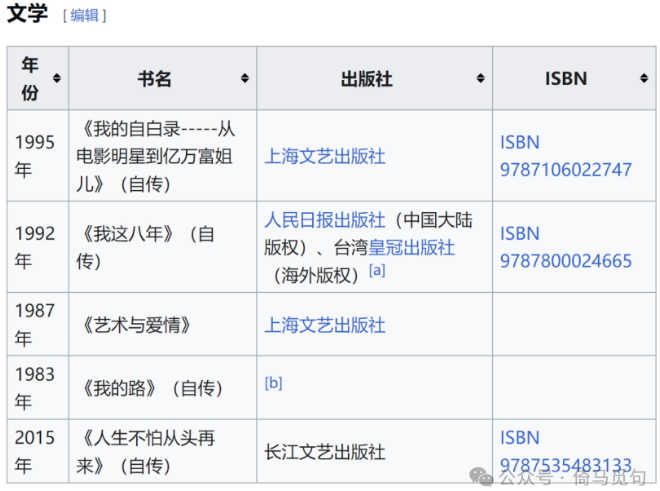
Task: Open 上海文艺出版社 link in 1987 row
Action: 325,325
